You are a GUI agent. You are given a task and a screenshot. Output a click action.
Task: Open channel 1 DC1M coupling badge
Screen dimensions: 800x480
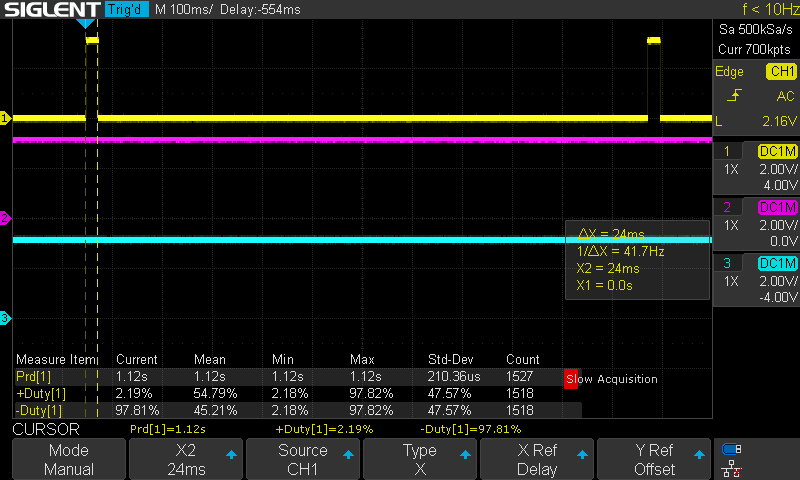778,151
